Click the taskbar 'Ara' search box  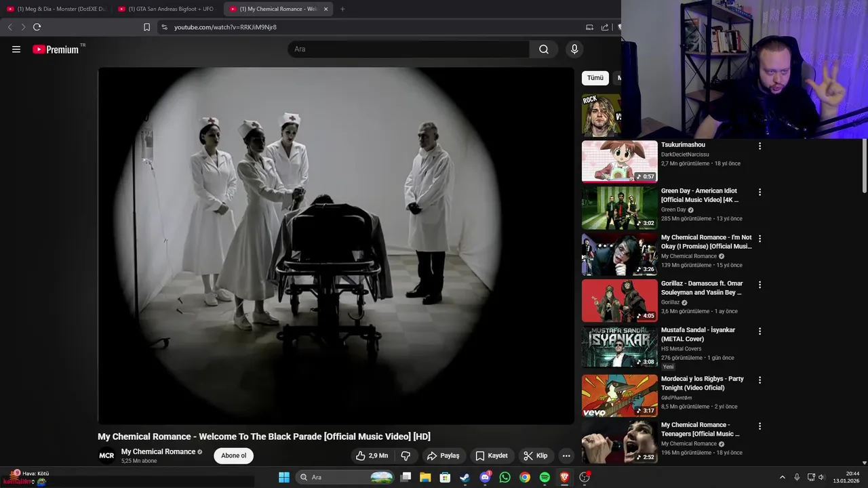[x=347, y=477]
